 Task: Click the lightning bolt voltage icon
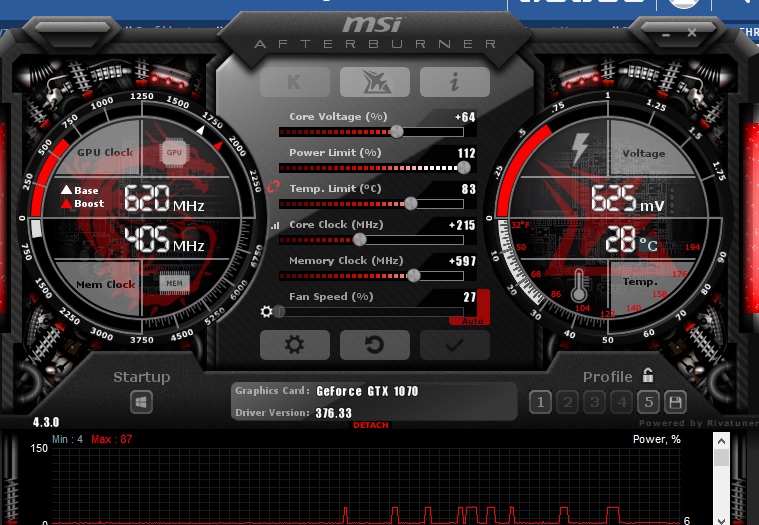tap(579, 149)
